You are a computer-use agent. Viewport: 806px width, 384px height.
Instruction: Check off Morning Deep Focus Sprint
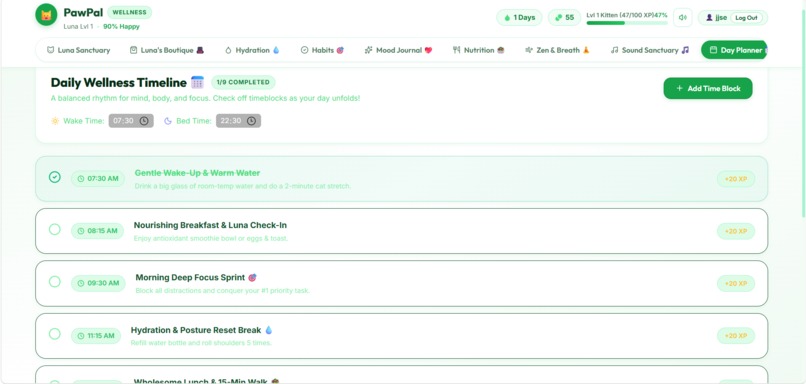[54, 282]
